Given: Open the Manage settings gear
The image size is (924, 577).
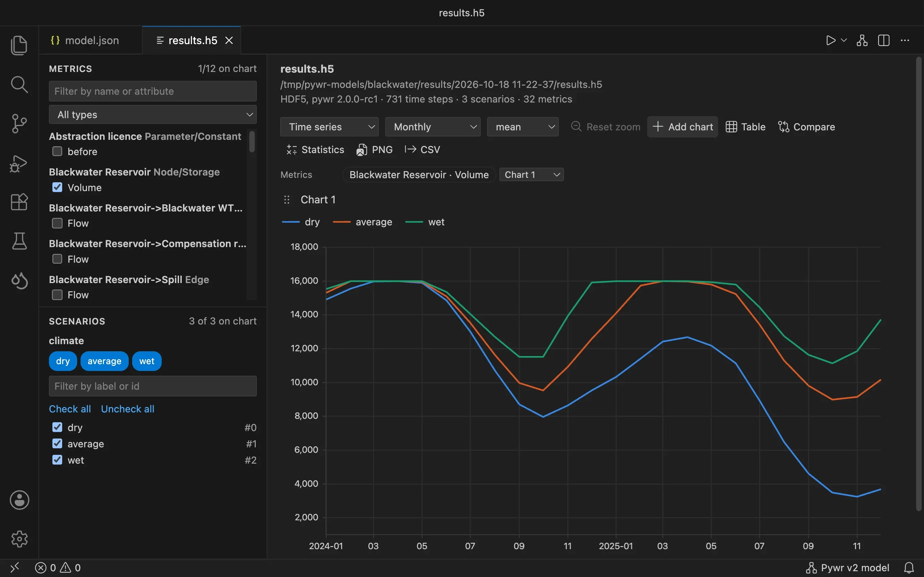Looking at the screenshot, I should pos(19,539).
